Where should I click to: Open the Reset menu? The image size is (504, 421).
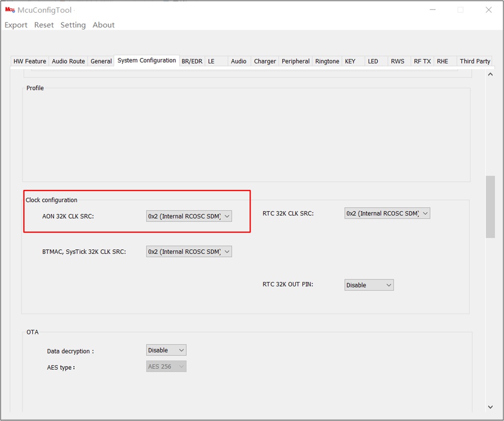(44, 25)
